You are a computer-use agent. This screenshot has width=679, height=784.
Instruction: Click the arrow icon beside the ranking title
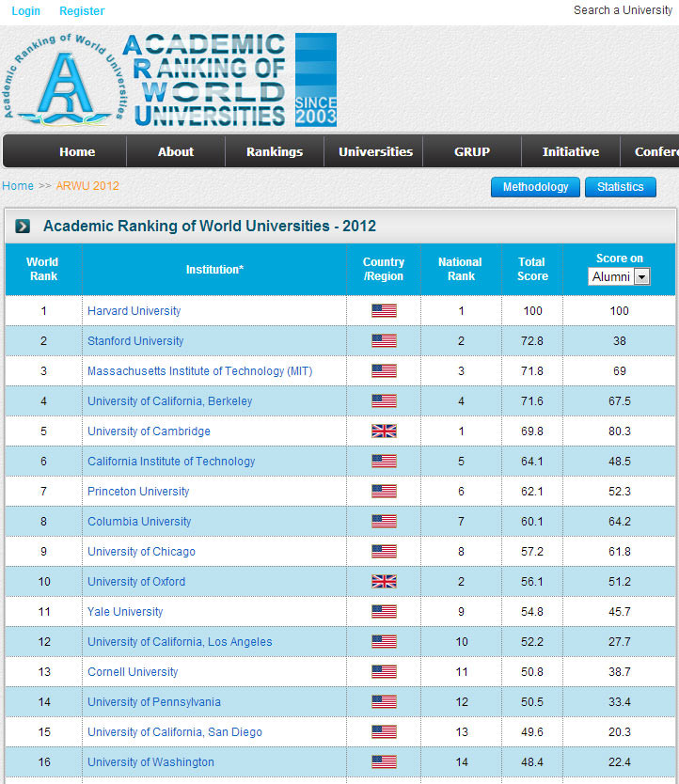point(24,226)
